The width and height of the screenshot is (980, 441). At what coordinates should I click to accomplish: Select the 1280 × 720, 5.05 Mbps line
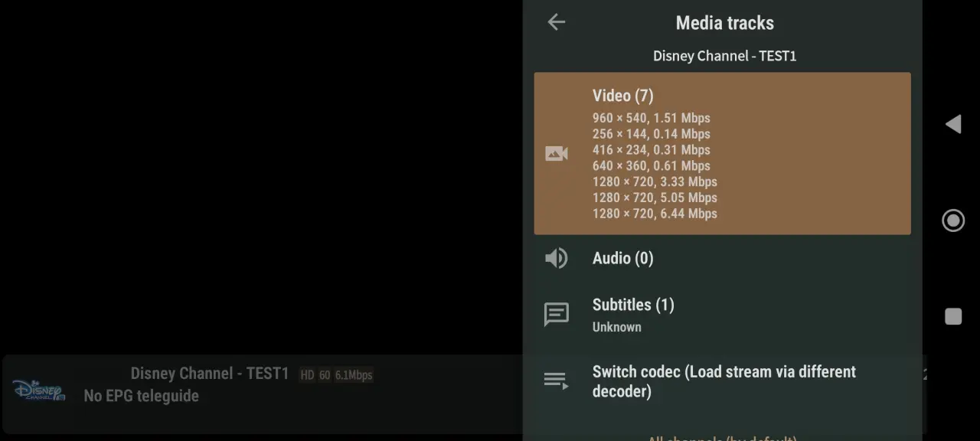(x=655, y=198)
